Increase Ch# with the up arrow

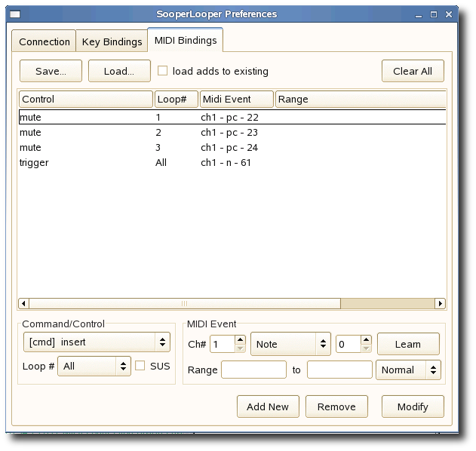click(240, 339)
